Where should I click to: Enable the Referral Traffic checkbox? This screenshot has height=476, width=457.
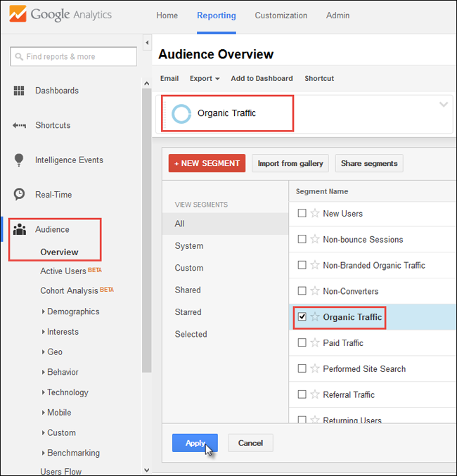[302, 395]
